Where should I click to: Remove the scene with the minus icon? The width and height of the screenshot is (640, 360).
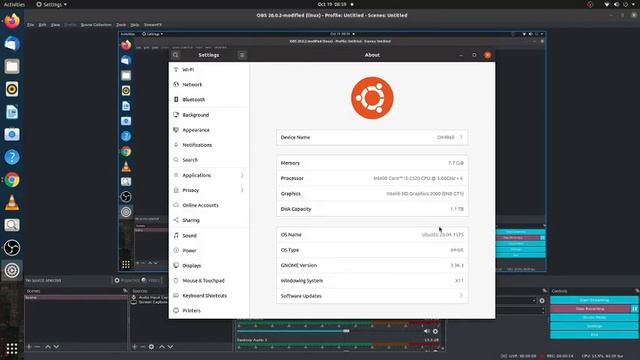point(38,347)
